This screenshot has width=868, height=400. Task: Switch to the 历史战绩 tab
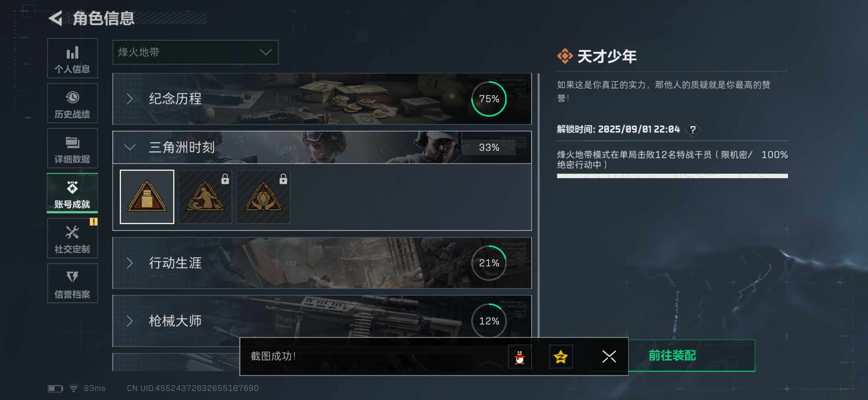72,103
